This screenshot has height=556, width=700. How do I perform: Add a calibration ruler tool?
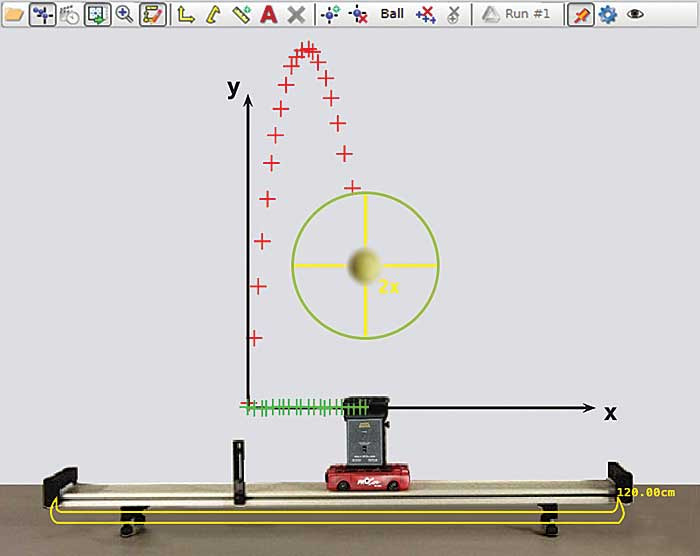(x=242, y=14)
